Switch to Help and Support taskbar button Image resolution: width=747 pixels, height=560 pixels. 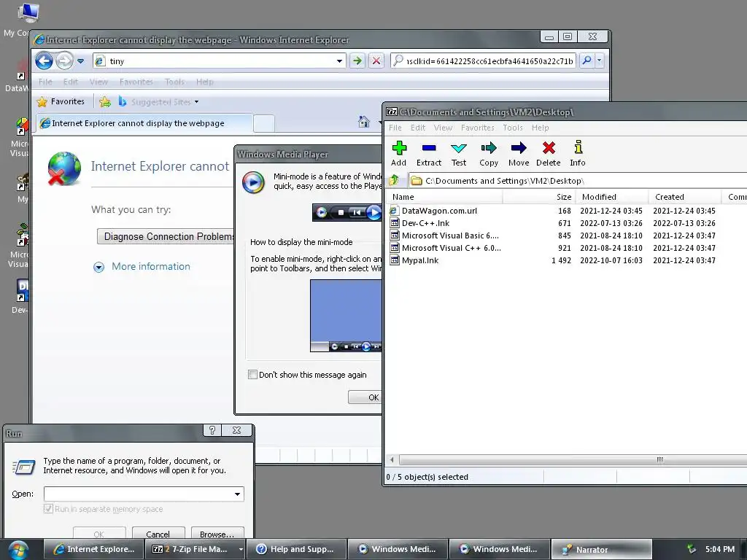pyautogui.click(x=296, y=549)
